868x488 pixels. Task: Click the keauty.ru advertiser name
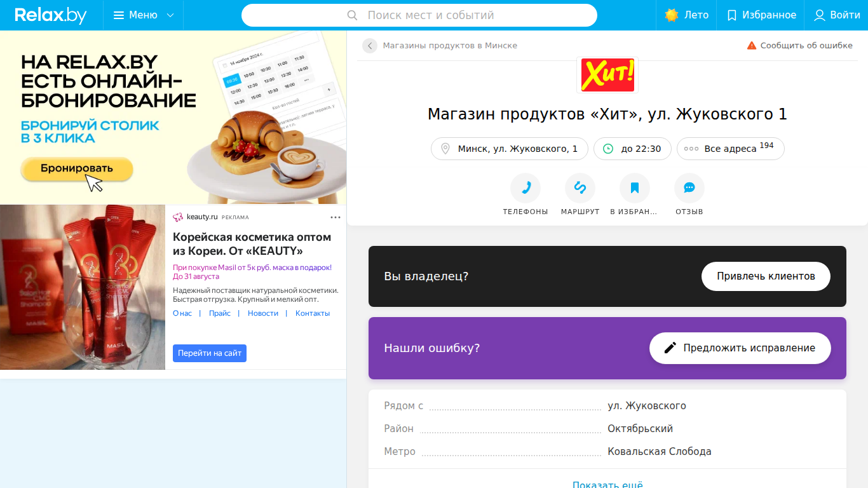[x=202, y=217]
